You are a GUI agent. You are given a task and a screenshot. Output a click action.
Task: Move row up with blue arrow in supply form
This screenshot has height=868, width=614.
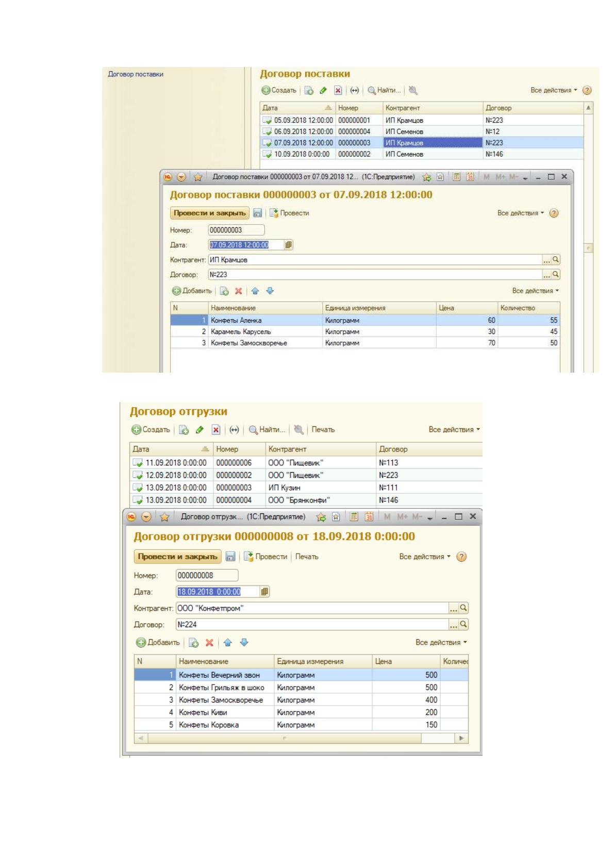(x=255, y=291)
